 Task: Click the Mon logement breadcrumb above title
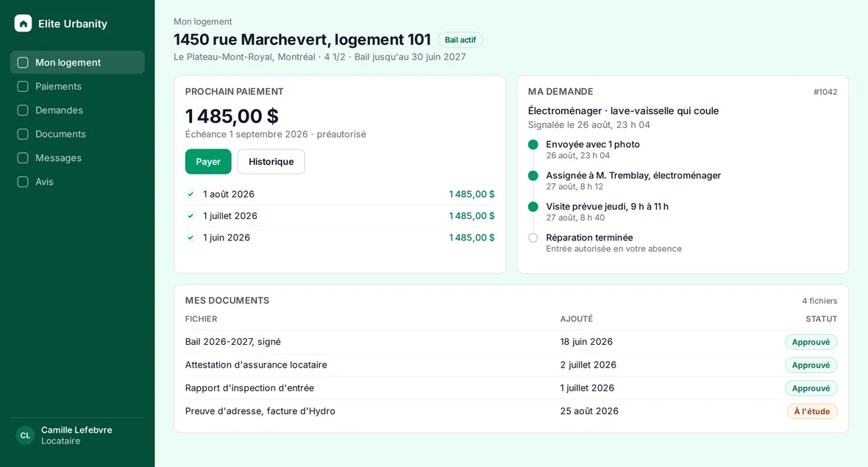202,21
